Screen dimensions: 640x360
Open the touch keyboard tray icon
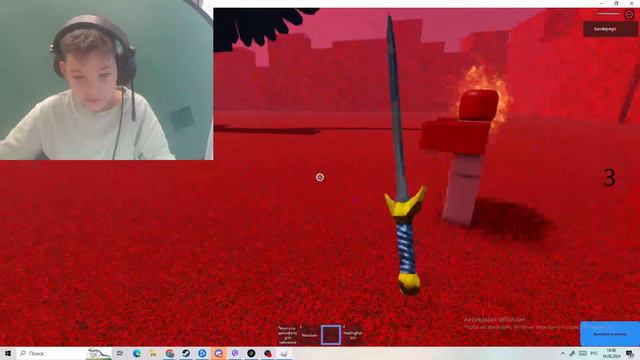pyautogui.click(x=583, y=353)
